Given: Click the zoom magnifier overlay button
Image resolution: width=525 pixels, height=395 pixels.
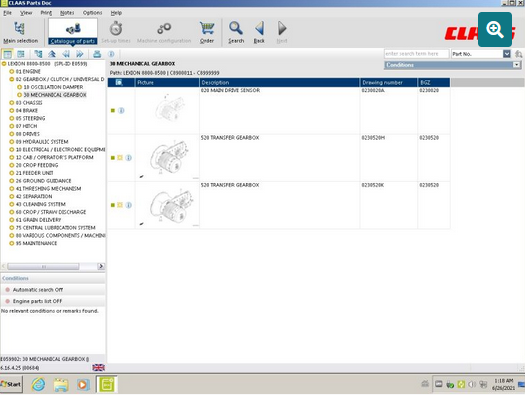Looking at the screenshot, I should (x=495, y=30).
